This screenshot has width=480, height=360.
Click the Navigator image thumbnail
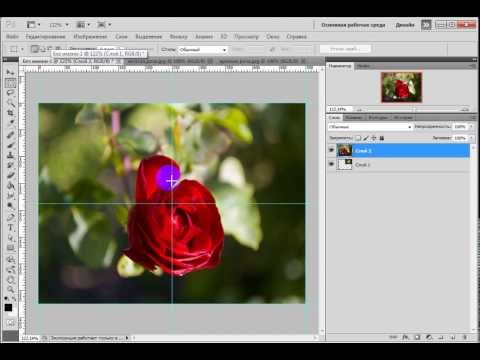tap(401, 87)
